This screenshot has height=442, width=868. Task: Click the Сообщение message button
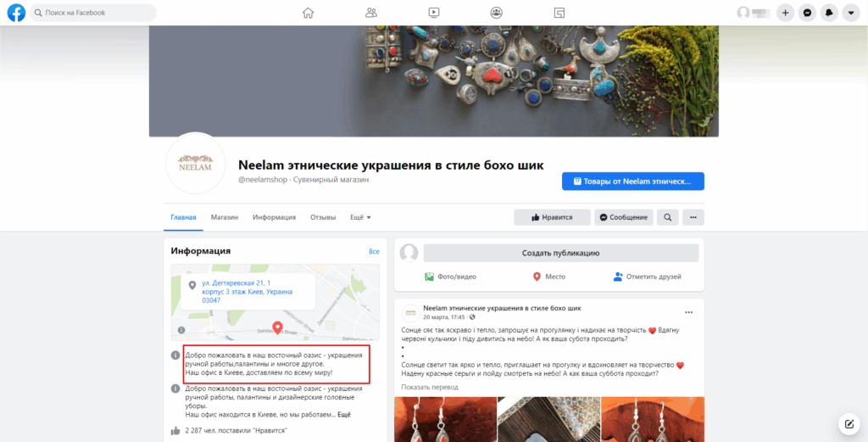point(624,218)
